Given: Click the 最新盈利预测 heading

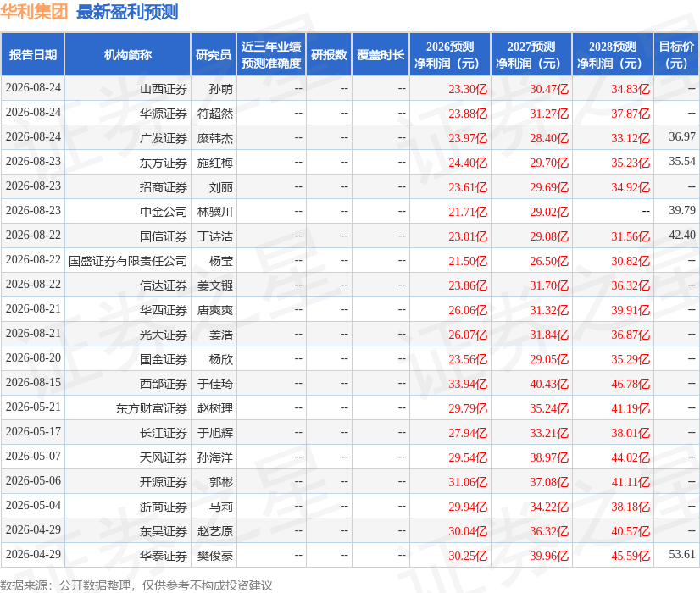Looking at the screenshot, I should pyautogui.click(x=127, y=12).
